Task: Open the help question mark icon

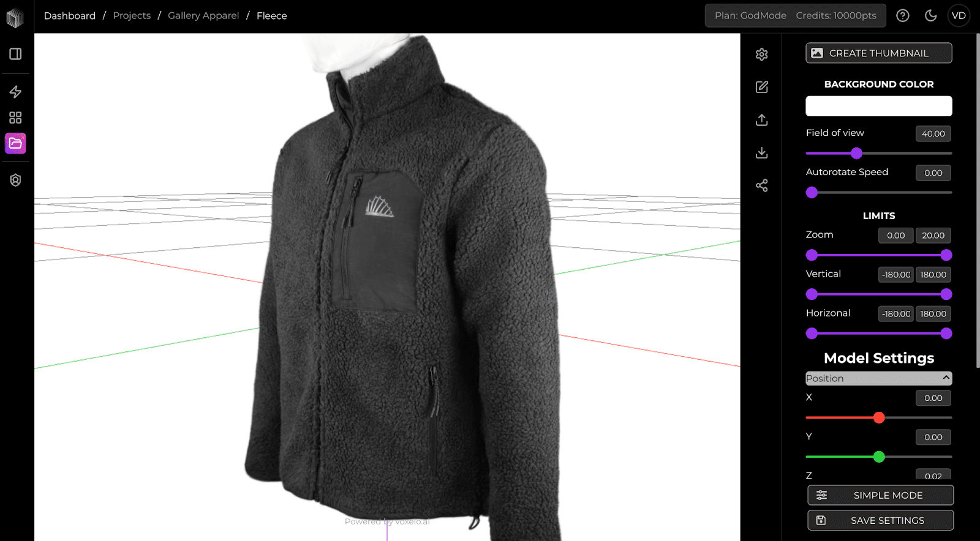Action: tap(902, 15)
